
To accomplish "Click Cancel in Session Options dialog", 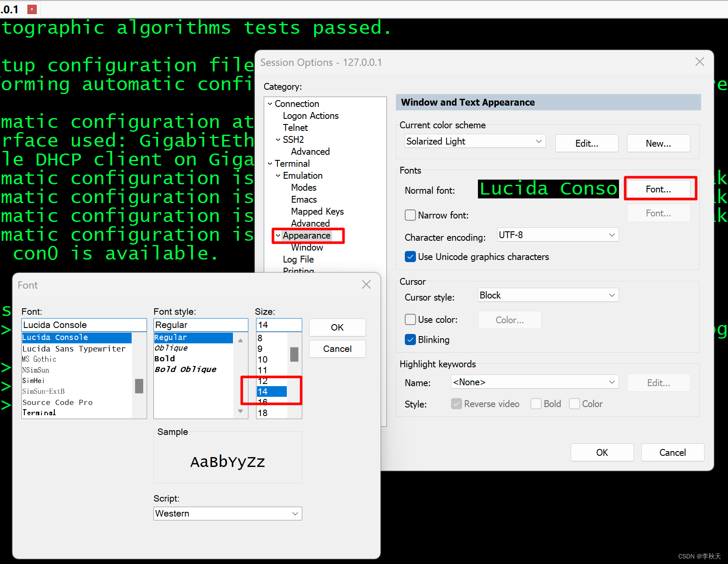I will (x=672, y=452).
